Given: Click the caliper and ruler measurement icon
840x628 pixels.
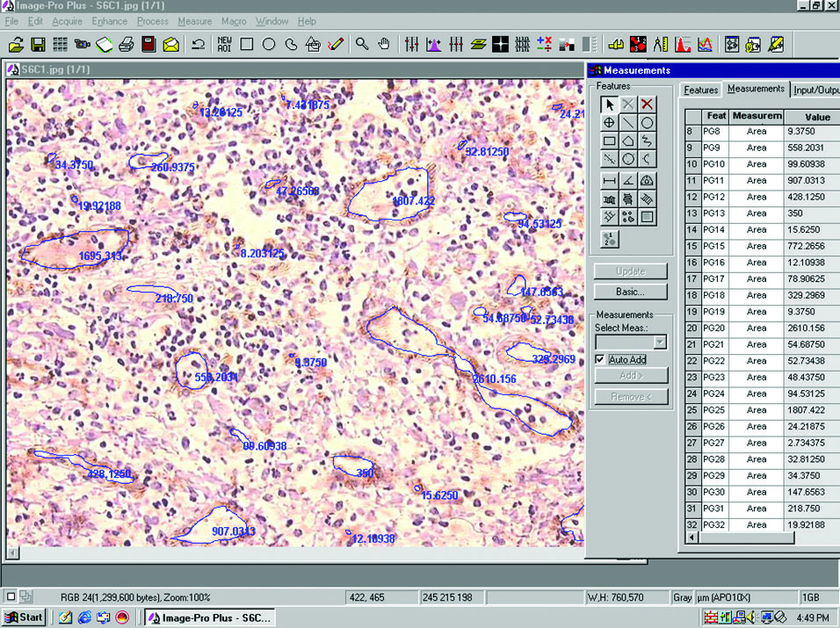Looking at the screenshot, I should tap(661, 45).
